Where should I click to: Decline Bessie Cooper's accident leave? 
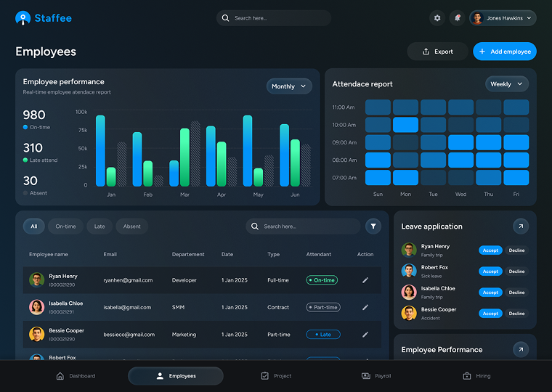point(516,313)
